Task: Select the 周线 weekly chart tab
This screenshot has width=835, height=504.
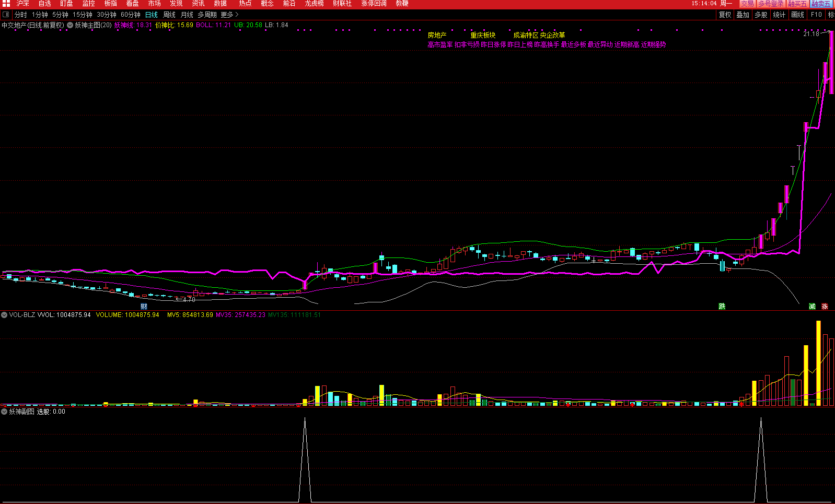Action: 169,15
